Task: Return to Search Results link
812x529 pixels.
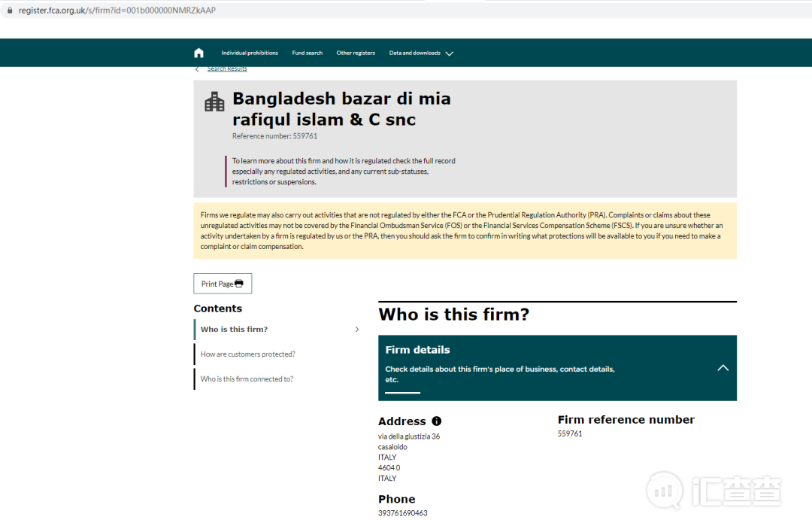Action: coord(227,69)
